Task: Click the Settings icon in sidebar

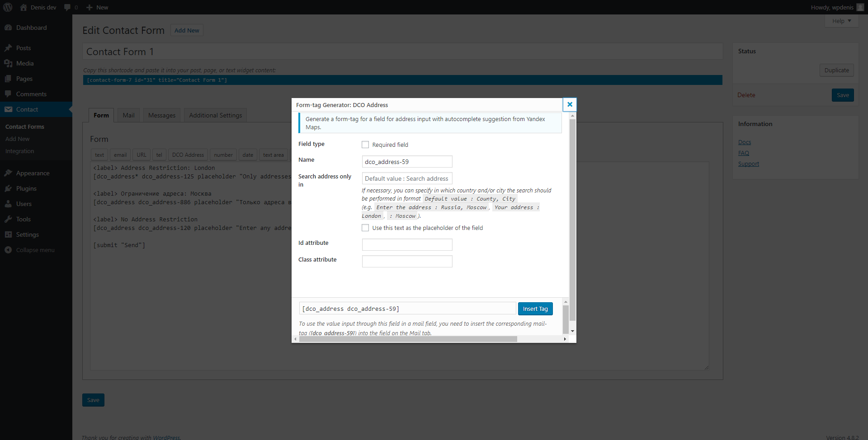Action: 8,234
